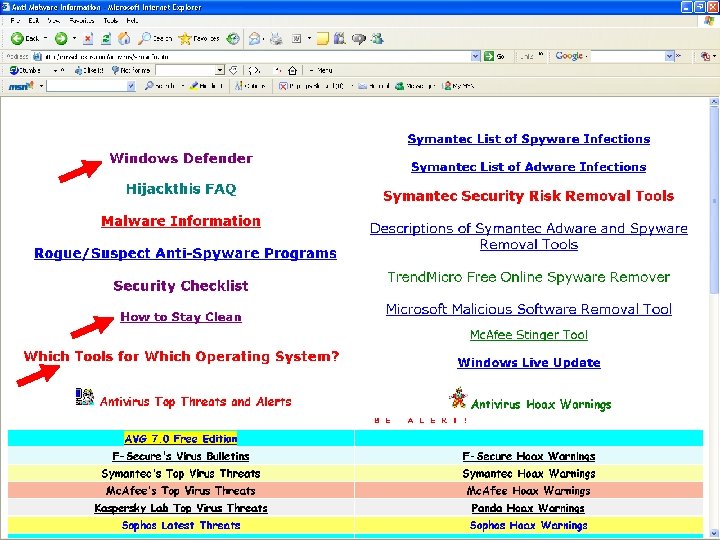Open the StumbleUpon topic combo box dropdown
The image size is (720, 540).
point(220,70)
